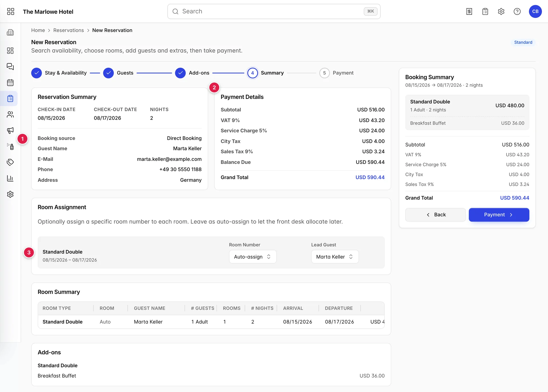Screen dimensions: 548x392
Task: Click the Balance Due USD 590.44 amount
Action: click(x=370, y=162)
